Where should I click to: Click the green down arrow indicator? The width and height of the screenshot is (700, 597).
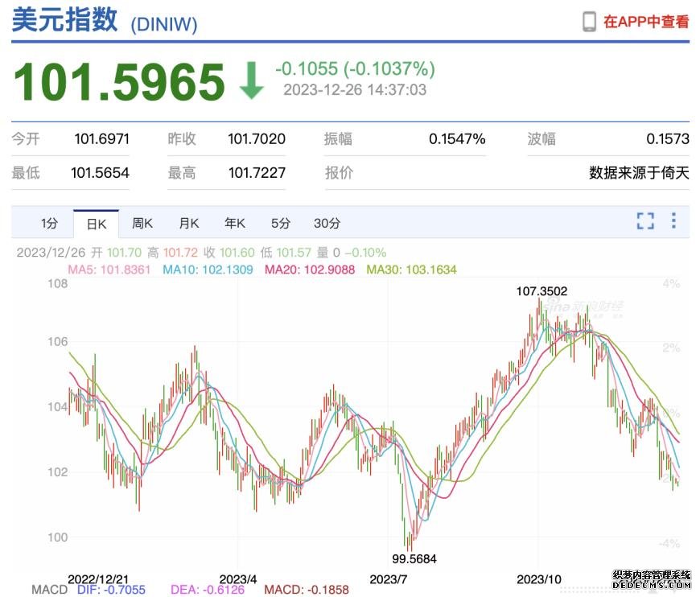pyautogui.click(x=252, y=80)
